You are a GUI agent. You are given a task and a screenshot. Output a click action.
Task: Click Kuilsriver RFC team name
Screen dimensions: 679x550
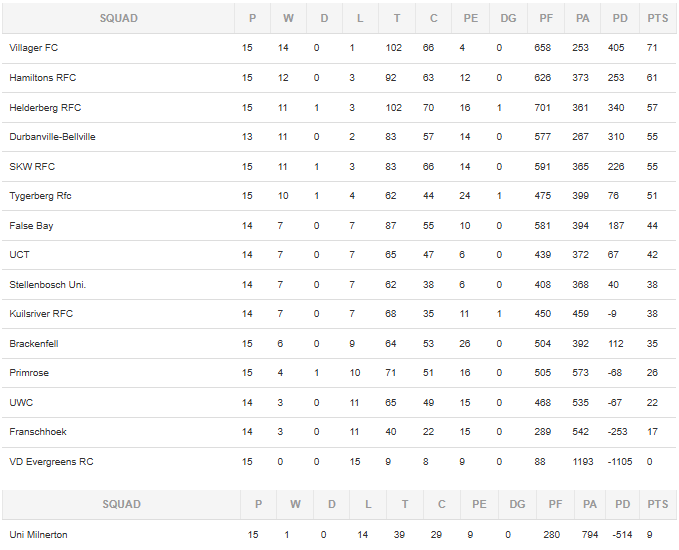click(41, 314)
